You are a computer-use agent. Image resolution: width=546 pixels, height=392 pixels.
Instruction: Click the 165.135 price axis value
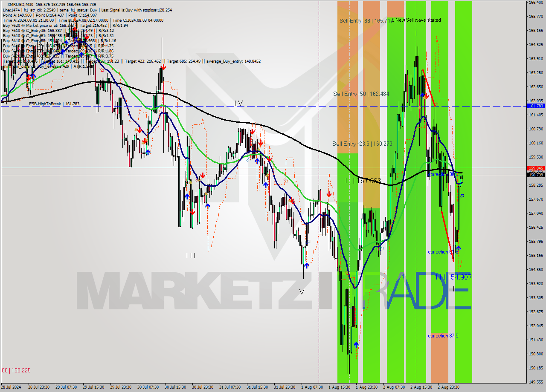coord(536,31)
